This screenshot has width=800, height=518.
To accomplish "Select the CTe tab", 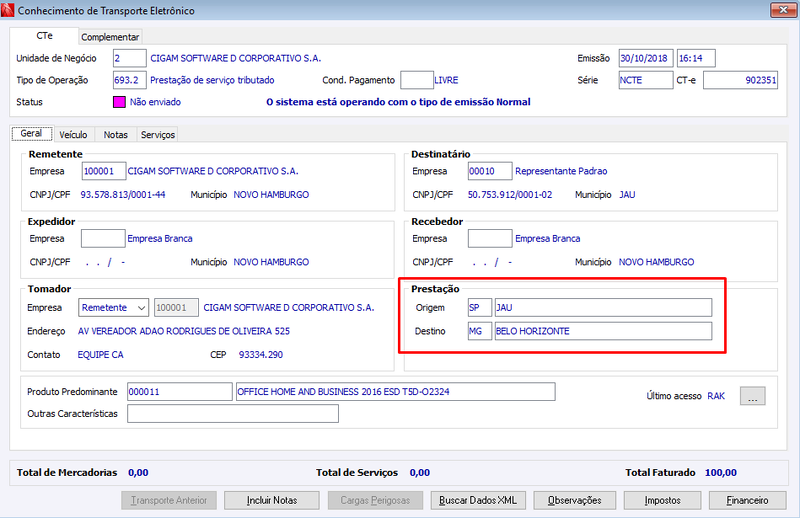I will coord(44,36).
